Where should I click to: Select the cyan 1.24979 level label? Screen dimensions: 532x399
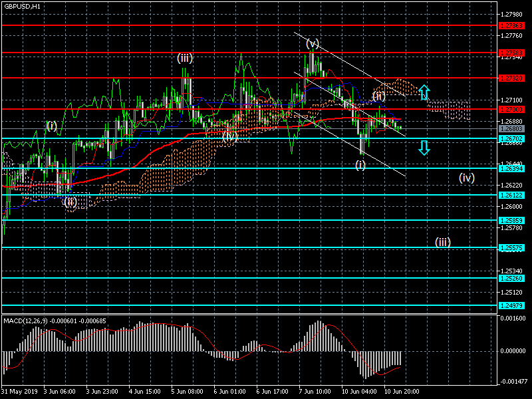[511, 306]
